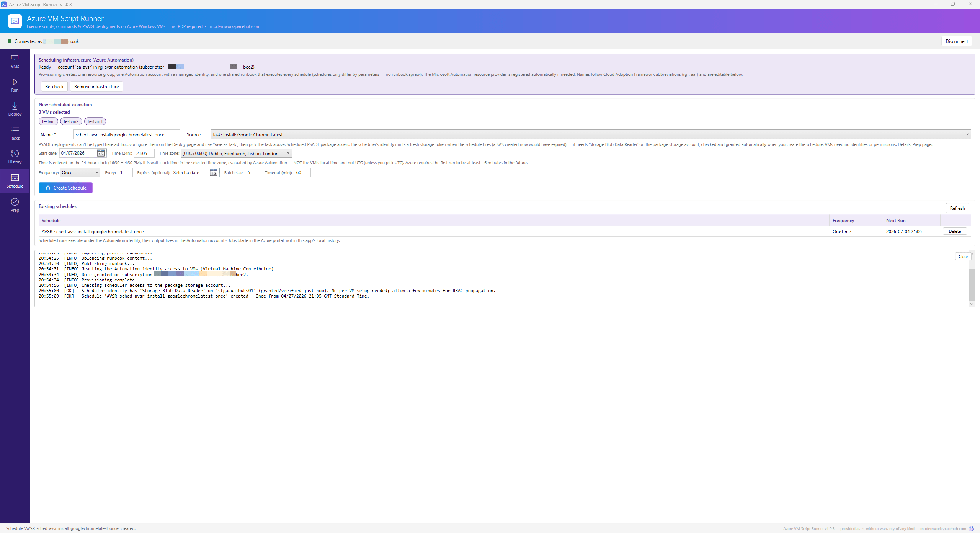This screenshot has width=980, height=533.
Task: Select the AVSR-sched-avsr-install-googlechromelatest-once row
Action: [505, 231]
